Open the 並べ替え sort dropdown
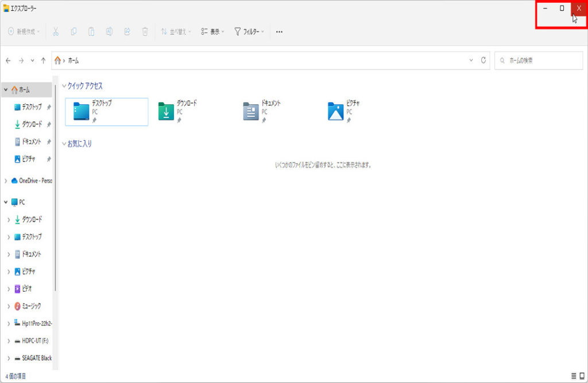The width and height of the screenshot is (588, 383). pyautogui.click(x=176, y=32)
